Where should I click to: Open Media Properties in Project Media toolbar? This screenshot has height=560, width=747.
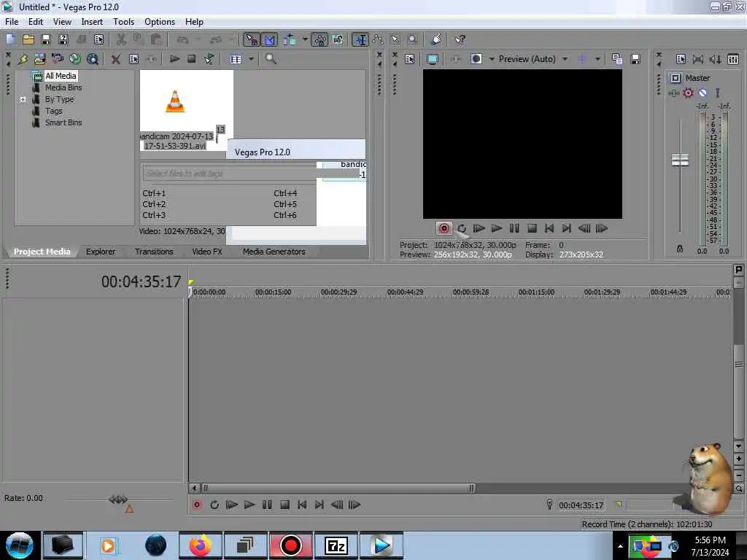134,59
